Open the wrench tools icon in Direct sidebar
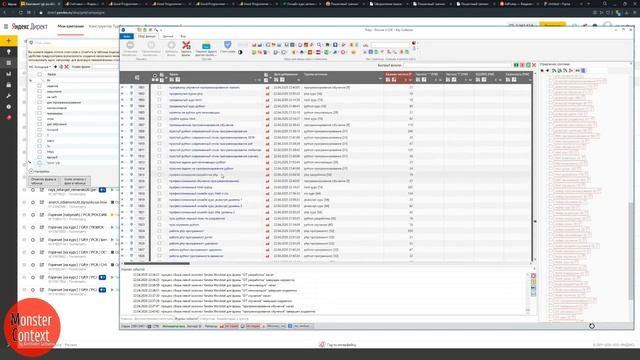The width and height of the screenshot is (640, 360). [9, 96]
